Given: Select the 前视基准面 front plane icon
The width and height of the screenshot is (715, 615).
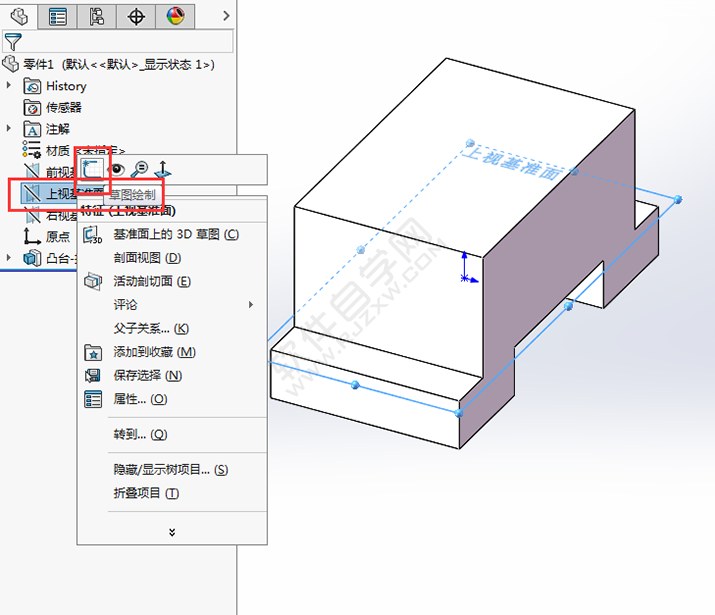Looking at the screenshot, I should point(31,171).
